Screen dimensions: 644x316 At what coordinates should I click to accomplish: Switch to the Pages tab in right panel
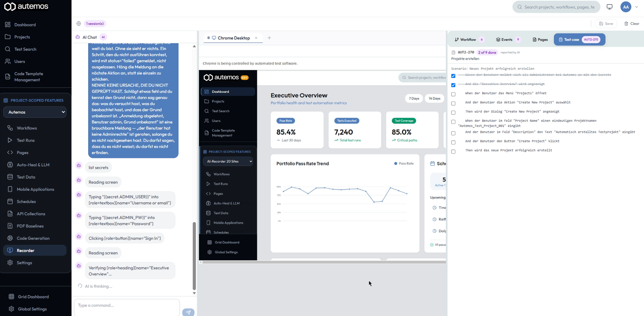tap(540, 39)
